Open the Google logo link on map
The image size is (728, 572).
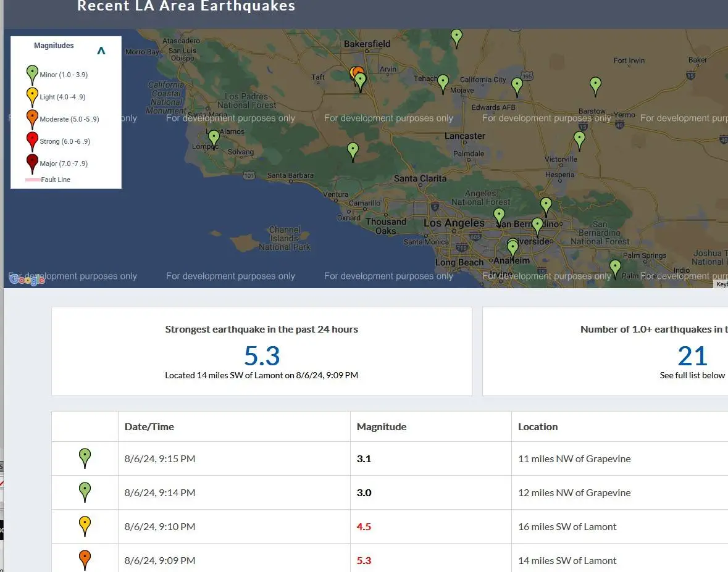coord(27,280)
